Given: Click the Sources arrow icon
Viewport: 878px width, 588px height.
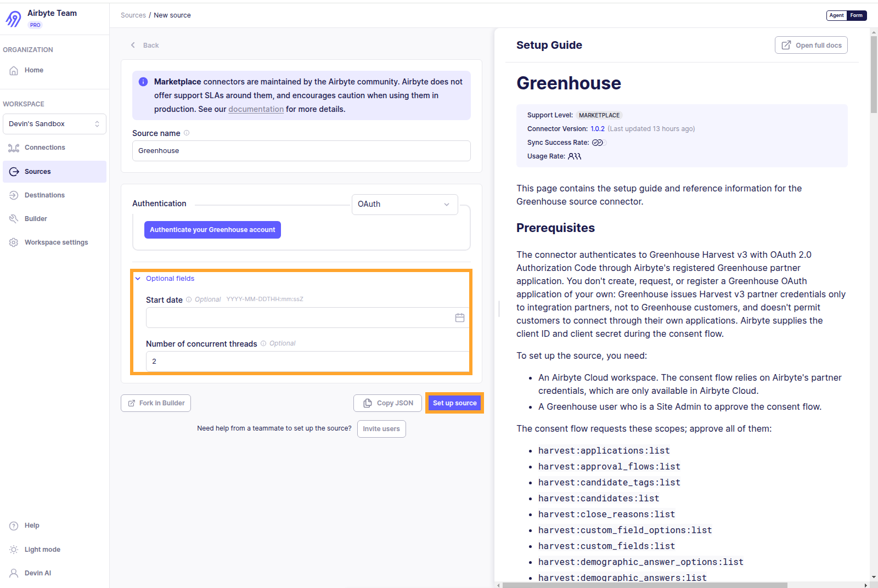Looking at the screenshot, I should [14, 172].
